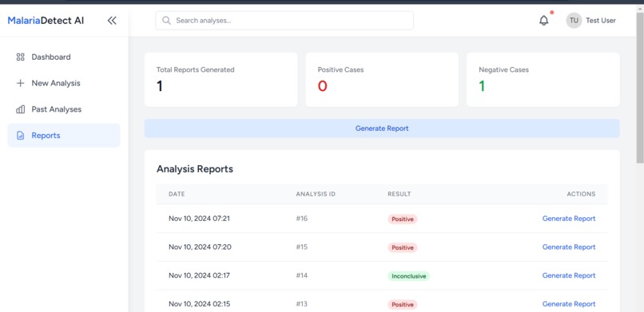Click the Inconclusive badge for #14

click(x=408, y=276)
